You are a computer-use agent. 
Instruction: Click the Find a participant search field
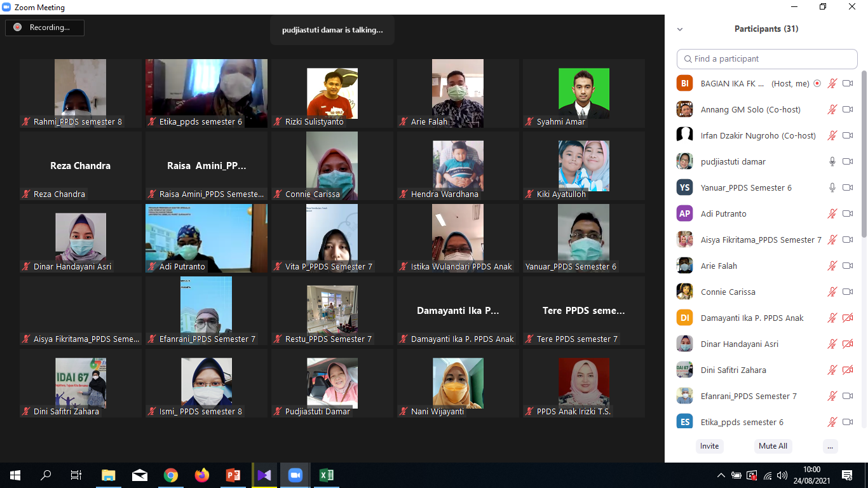pyautogui.click(x=767, y=58)
